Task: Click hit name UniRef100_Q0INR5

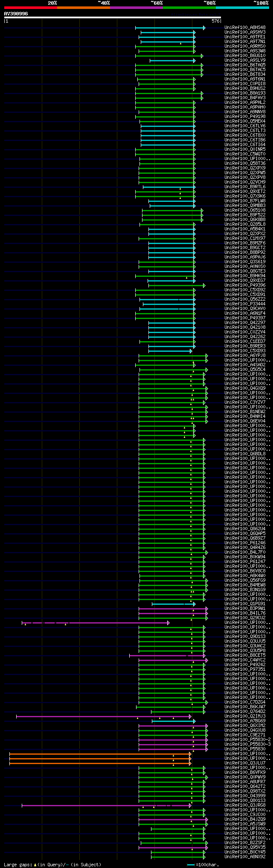Action: 245,149
